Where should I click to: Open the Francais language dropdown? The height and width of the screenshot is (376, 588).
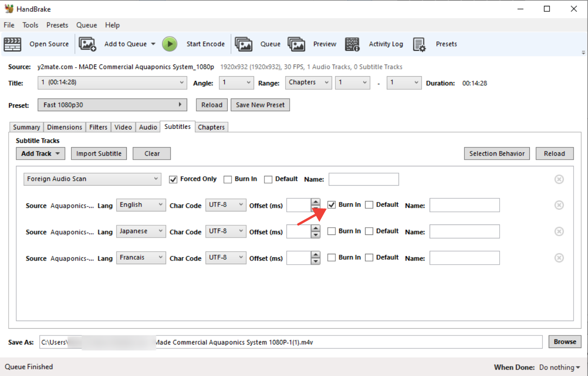click(141, 258)
